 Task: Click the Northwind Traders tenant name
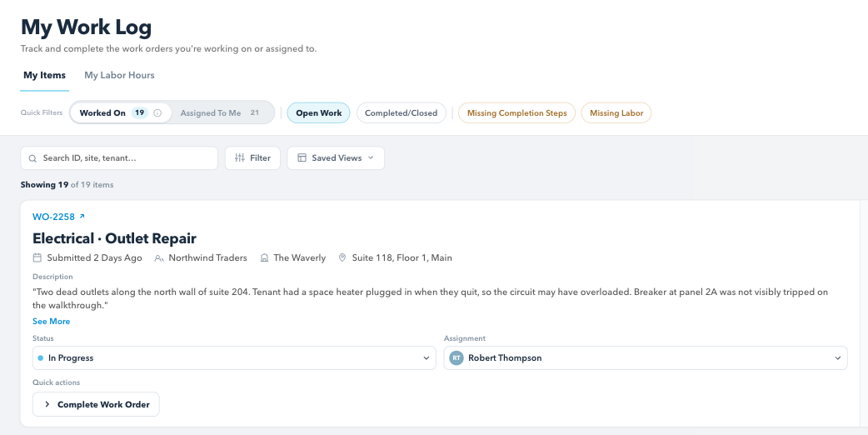(x=207, y=257)
